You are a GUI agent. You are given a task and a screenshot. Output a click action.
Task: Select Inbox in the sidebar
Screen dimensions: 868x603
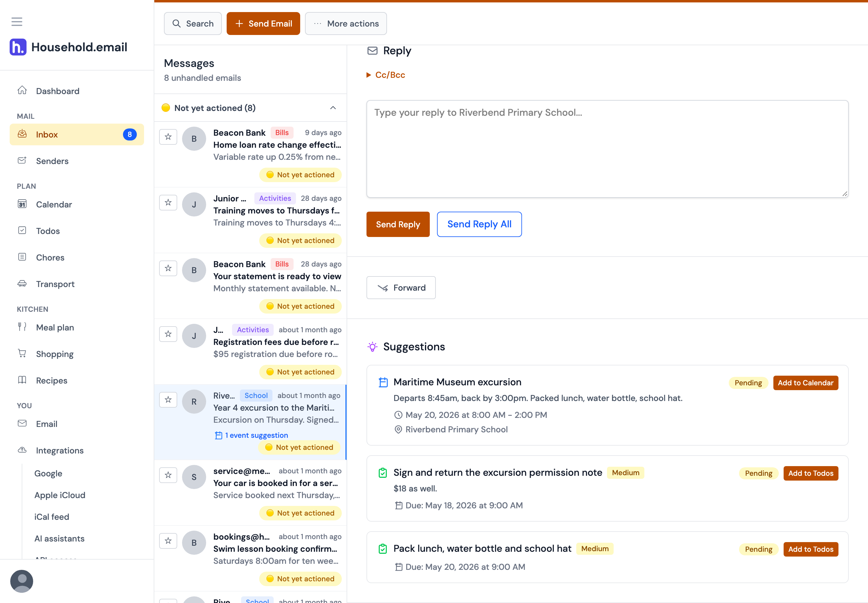(x=77, y=134)
